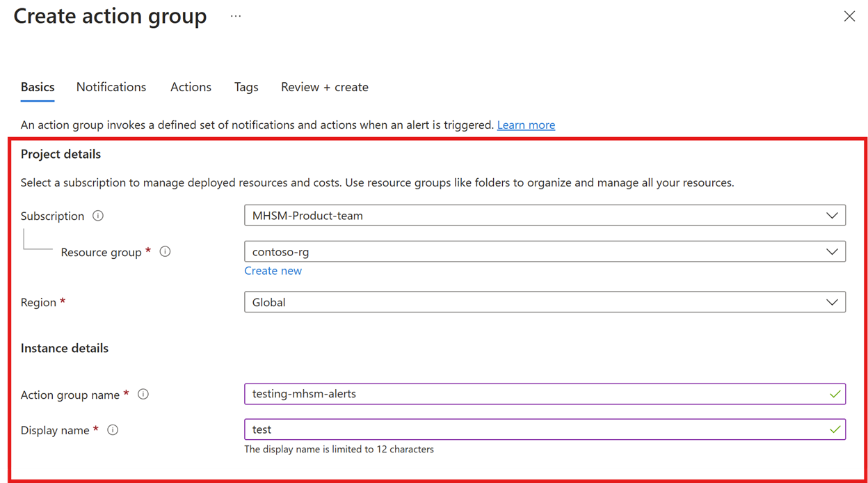Follow the Learn more link

[526, 125]
